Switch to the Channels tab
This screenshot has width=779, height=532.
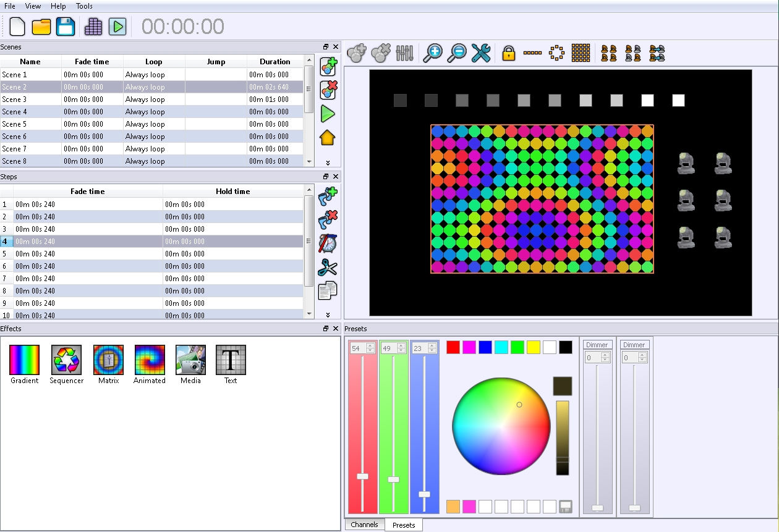[364, 525]
